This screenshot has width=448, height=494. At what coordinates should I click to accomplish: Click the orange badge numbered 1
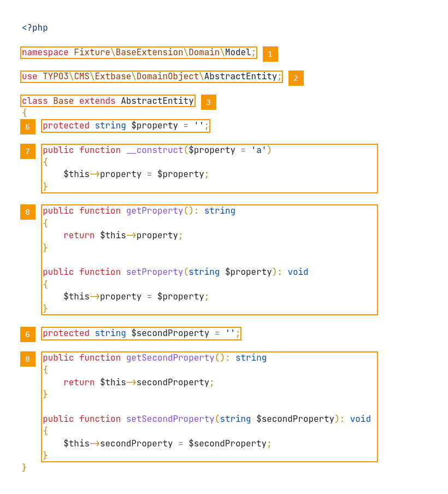tap(270, 54)
